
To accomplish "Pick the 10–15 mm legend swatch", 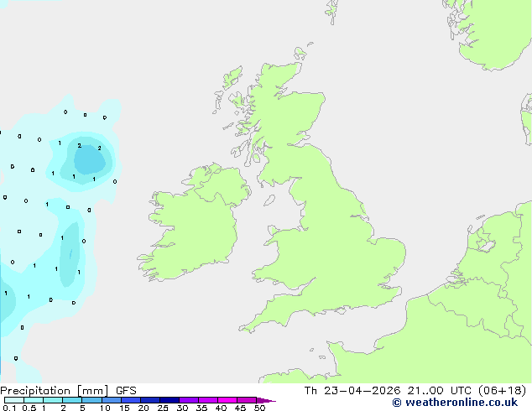I will point(112,400).
